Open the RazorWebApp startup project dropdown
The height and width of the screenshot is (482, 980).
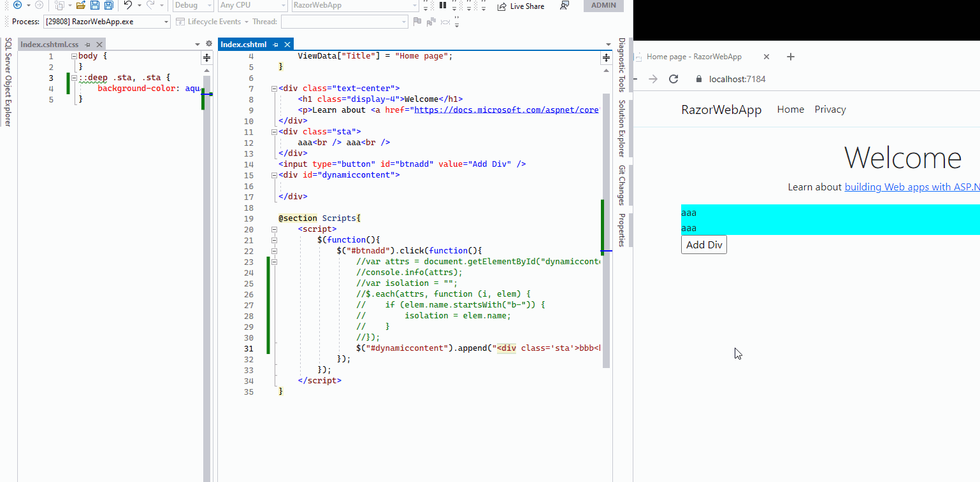[x=355, y=5]
